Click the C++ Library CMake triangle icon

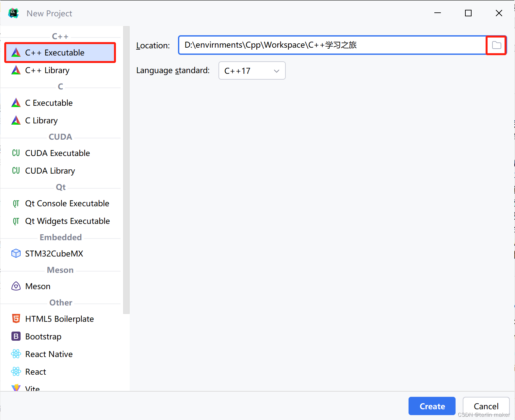[16, 70]
